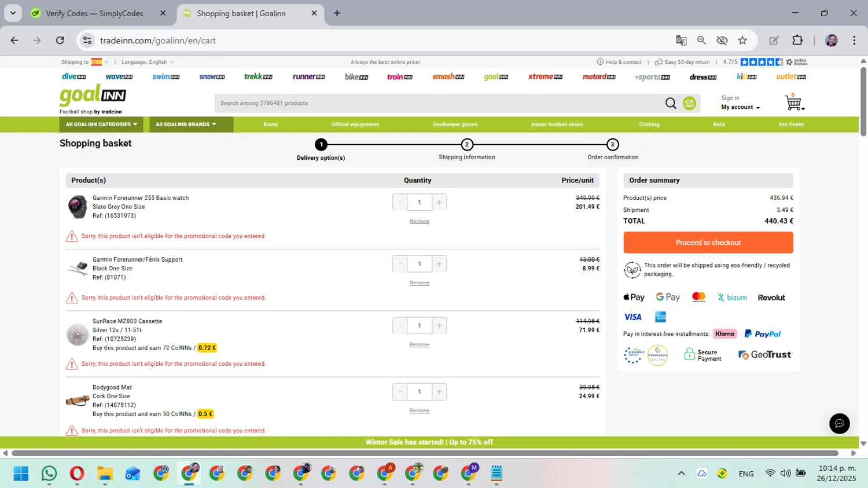The height and width of the screenshot is (488, 868).
Task: Open the outletinn store logo
Action: (791, 76)
